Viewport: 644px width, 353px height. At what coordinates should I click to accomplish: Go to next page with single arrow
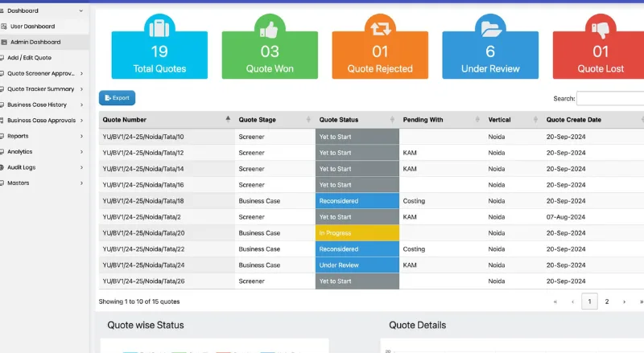[625, 302]
